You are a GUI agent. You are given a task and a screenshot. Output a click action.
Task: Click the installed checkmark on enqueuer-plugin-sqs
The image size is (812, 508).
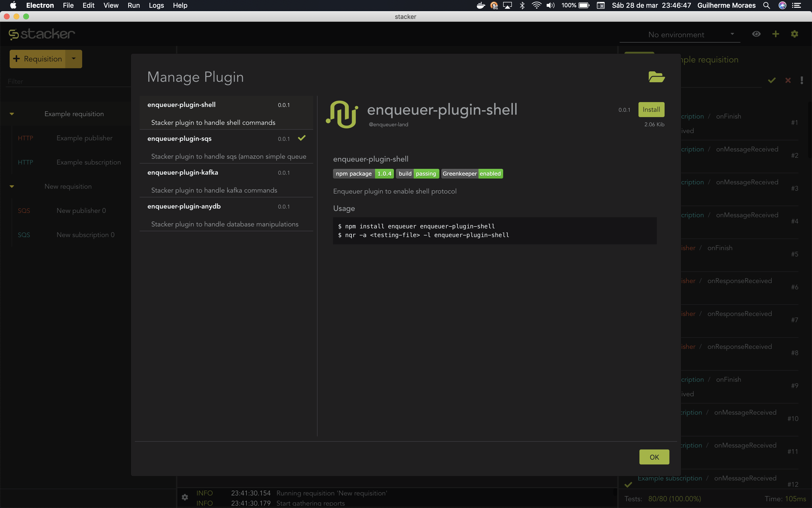302,138
